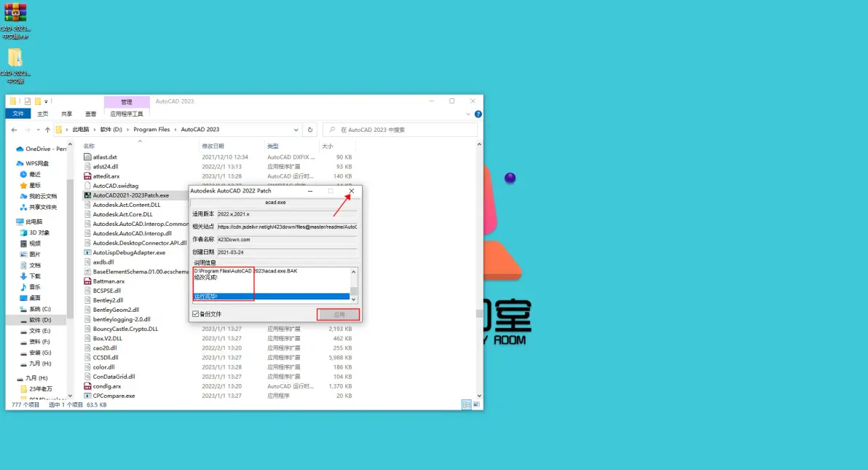Expand the address bar history dropdown
The height and width of the screenshot is (470, 868).
296,130
